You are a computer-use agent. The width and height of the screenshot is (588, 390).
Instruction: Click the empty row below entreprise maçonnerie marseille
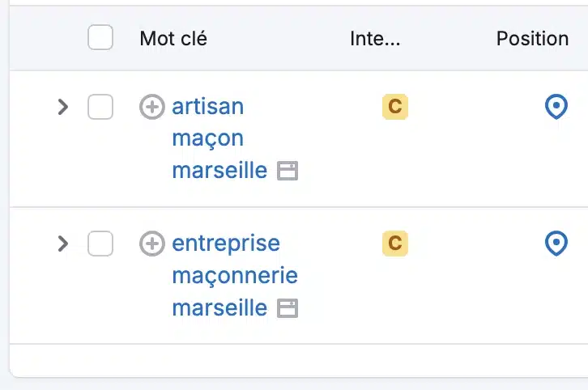(x=292, y=359)
